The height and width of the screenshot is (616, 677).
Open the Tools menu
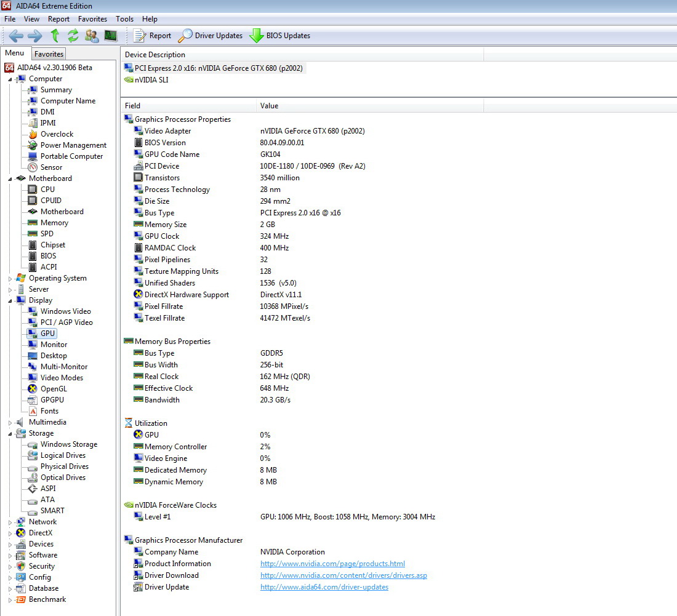[124, 19]
